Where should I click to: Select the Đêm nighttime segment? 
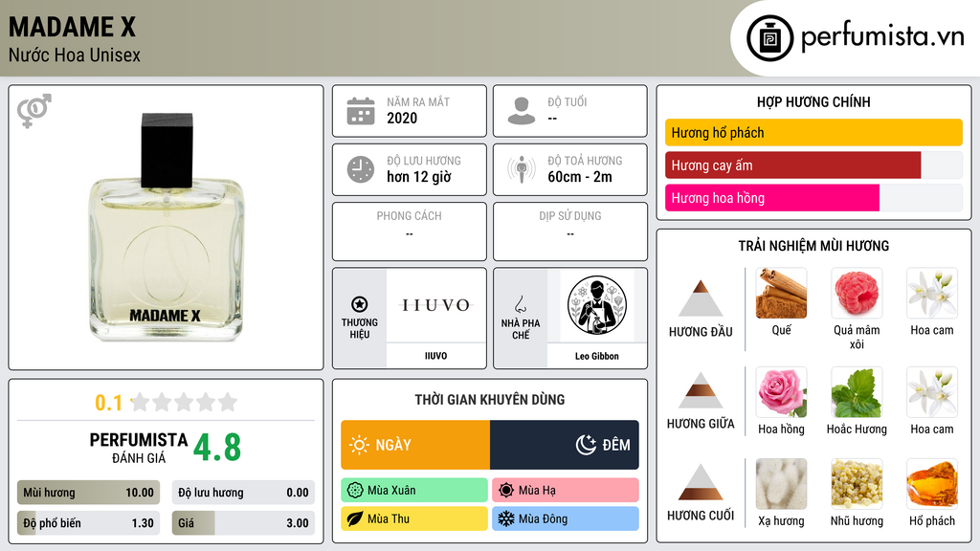coord(565,445)
